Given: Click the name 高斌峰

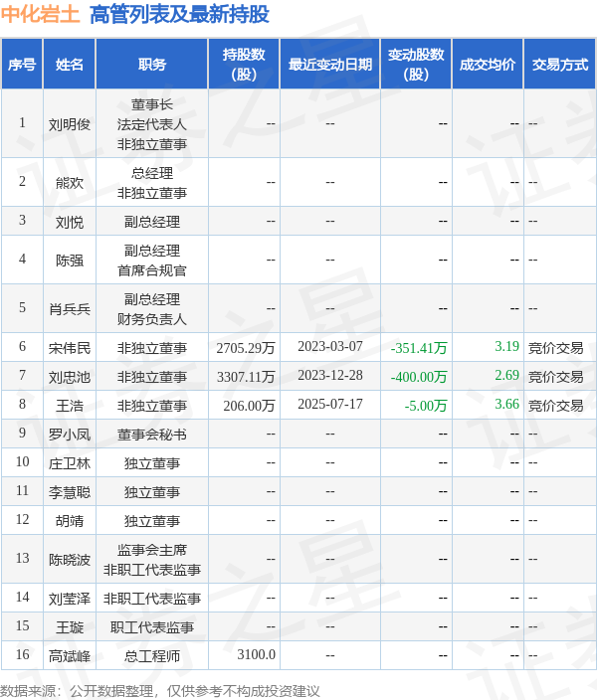Looking at the screenshot, I should point(70,656).
